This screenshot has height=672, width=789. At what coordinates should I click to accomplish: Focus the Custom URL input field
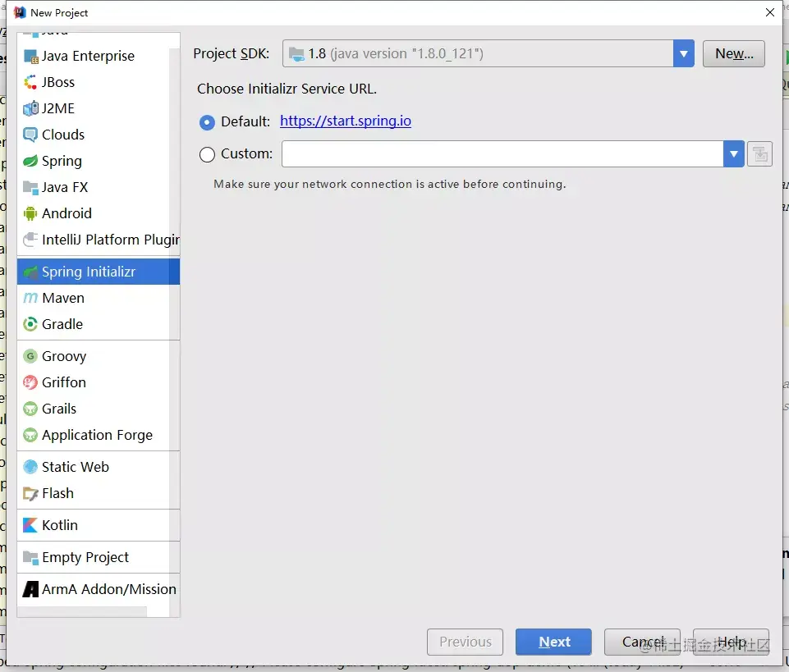pos(502,154)
